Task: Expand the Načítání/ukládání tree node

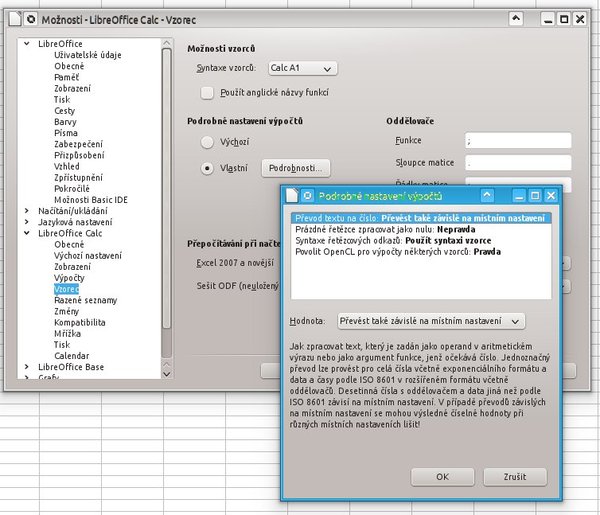Action: 27,211
